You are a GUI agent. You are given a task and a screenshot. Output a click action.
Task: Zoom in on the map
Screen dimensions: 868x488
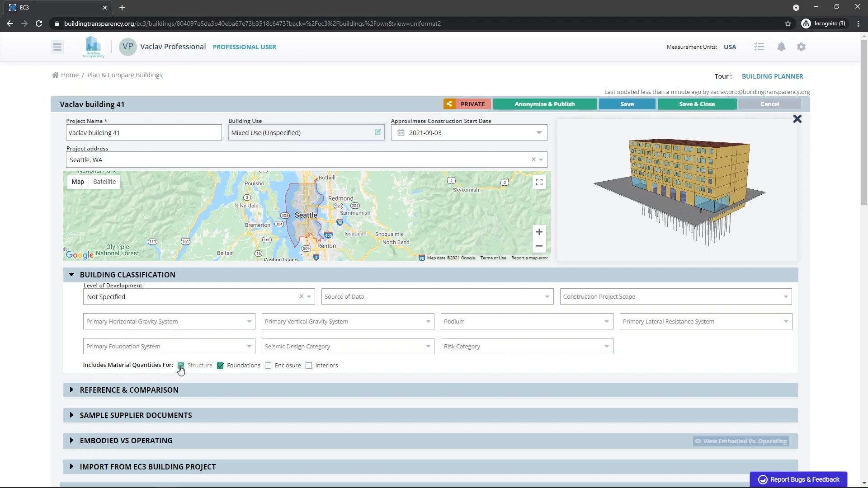tap(539, 232)
